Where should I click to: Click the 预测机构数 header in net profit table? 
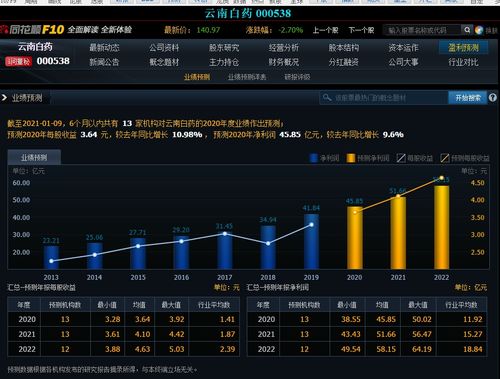tap(304, 305)
